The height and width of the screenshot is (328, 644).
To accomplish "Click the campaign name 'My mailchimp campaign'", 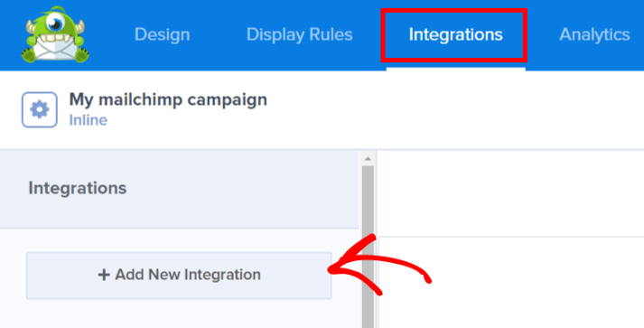I will point(168,100).
